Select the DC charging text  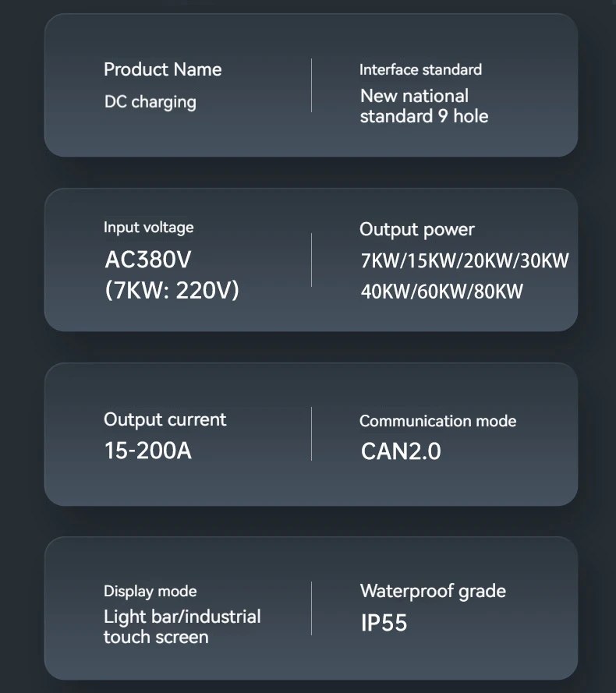pyautogui.click(x=150, y=102)
